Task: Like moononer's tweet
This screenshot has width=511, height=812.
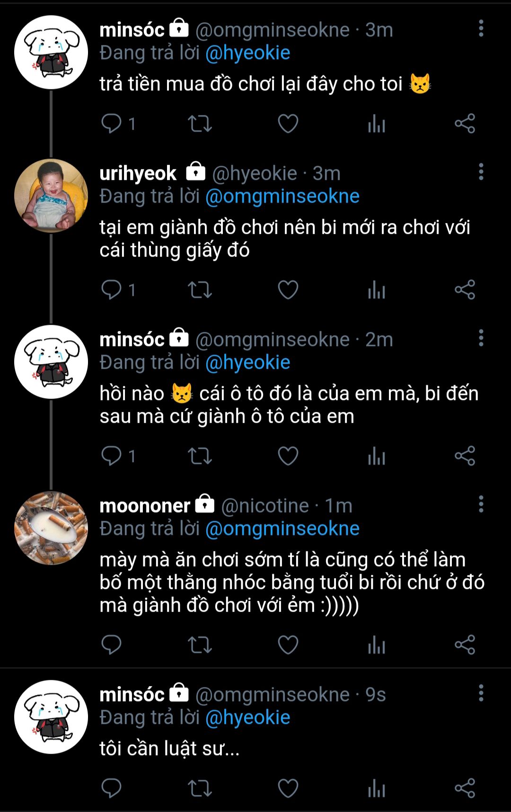Action: (x=288, y=645)
